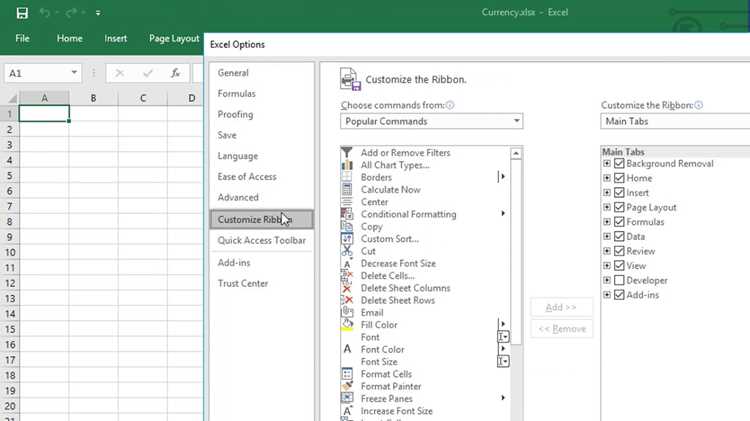Click the << Remove button
The height and width of the screenshot is (421, 750).
[562, 329]
